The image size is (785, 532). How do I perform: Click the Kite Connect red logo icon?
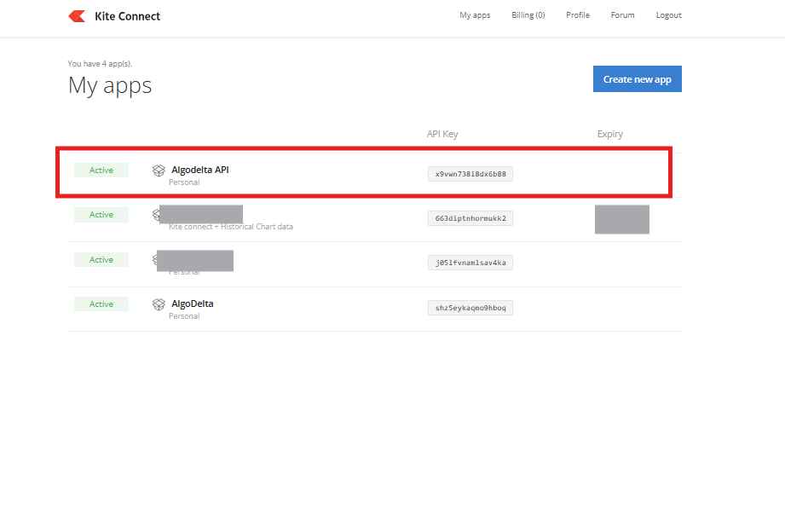pyautogui.click(x=77, y=15)
